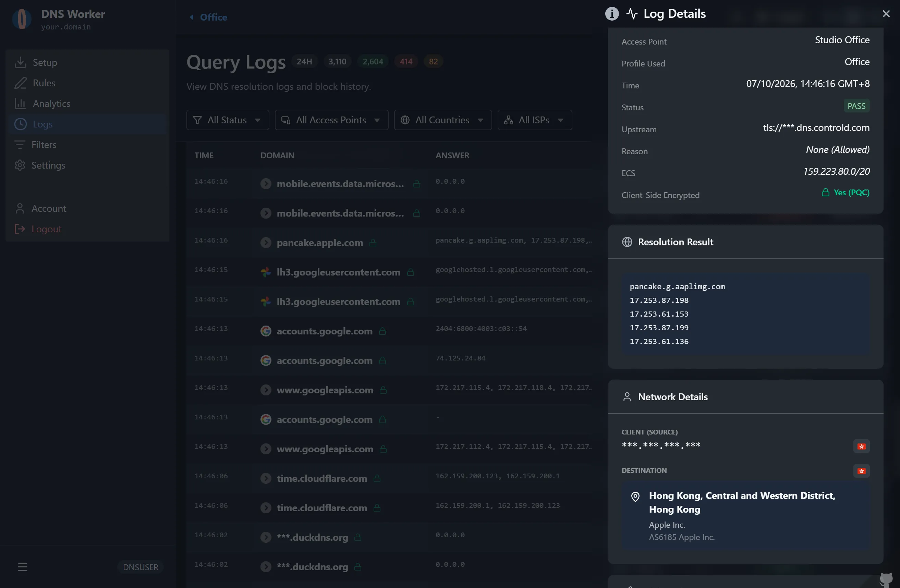Image resolution: width=900 pixels, height=588 pixels.
Task: Open Filters from the sidebar
Action: (87, 145)
